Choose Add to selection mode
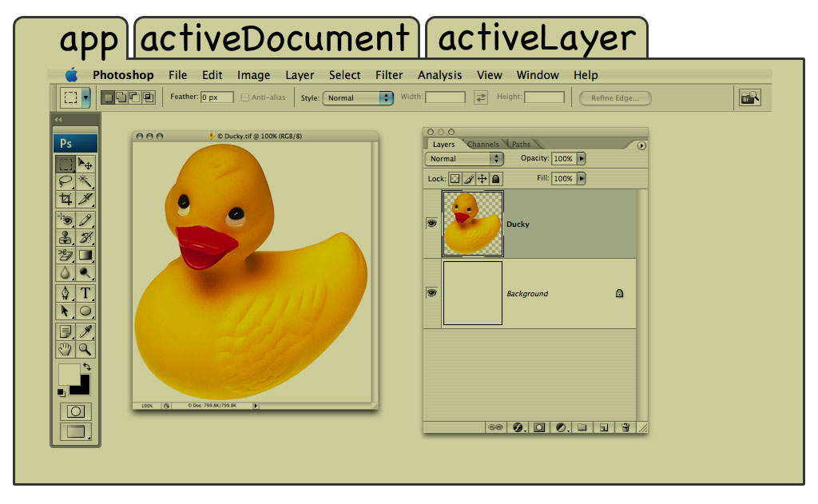The width and height of the screenshot is (818, 504). point(121,97)
